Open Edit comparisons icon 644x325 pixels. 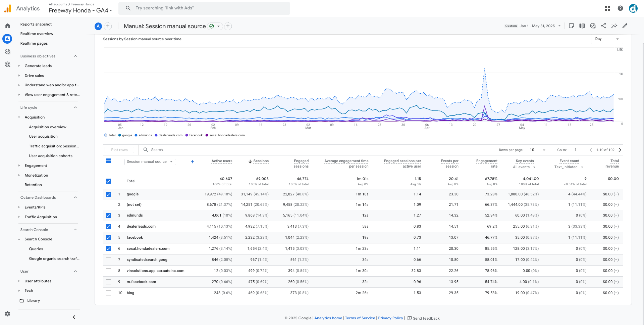[582, 26]
